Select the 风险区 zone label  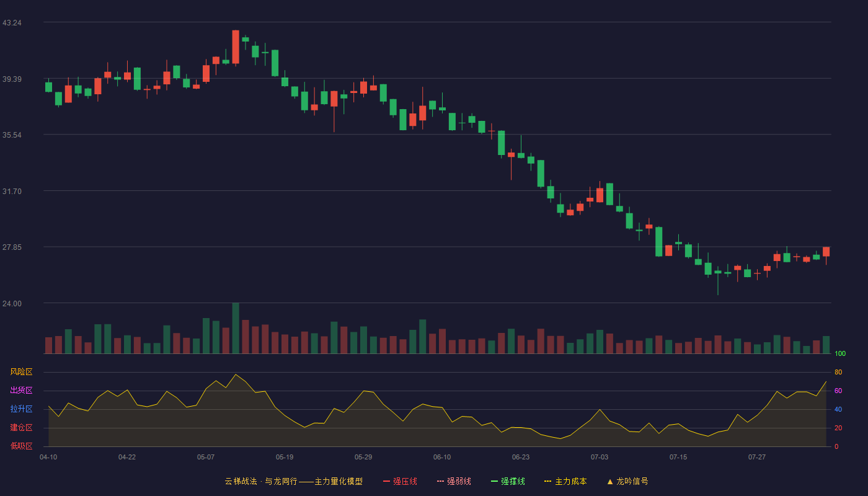[x=21, y=372]
